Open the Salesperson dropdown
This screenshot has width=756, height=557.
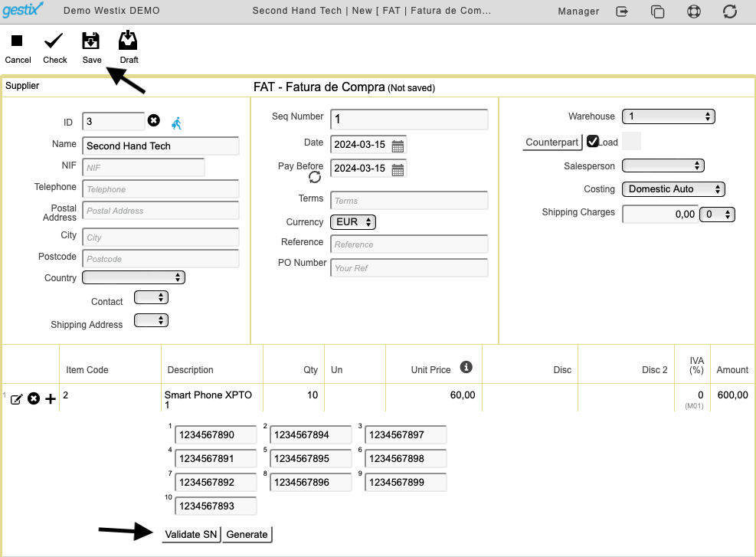tap(663, 165)
